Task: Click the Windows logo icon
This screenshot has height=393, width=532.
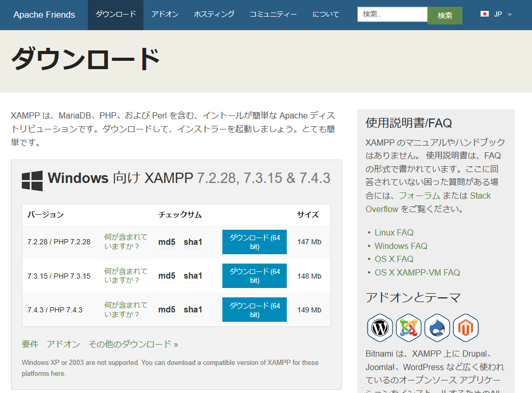Action: pos(32,180)
